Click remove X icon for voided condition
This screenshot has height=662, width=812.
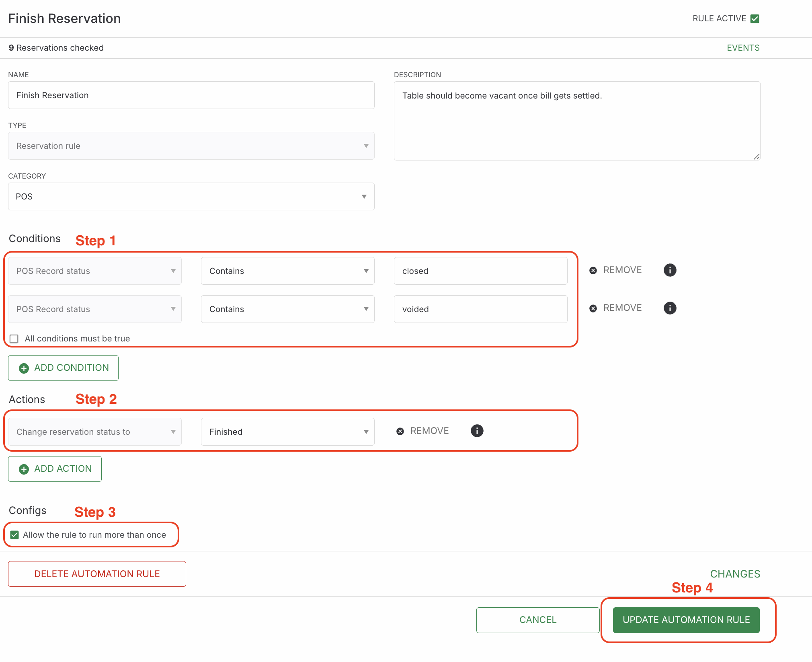pyautogui.click(x=593, y=308)
